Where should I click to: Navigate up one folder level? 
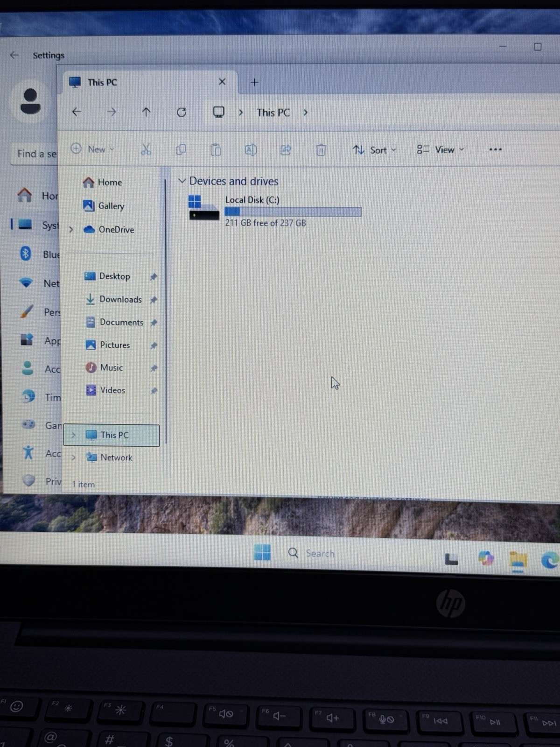pos(146,112)
